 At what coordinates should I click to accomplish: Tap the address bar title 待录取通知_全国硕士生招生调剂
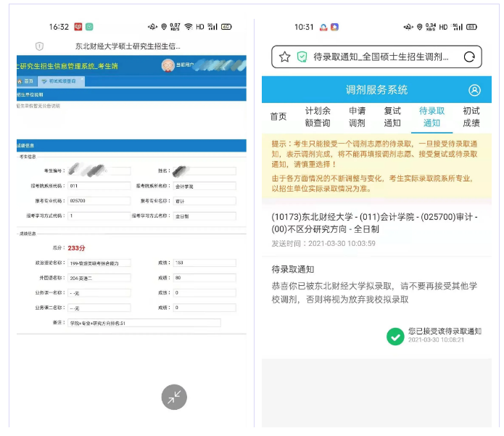pos(381,57)
